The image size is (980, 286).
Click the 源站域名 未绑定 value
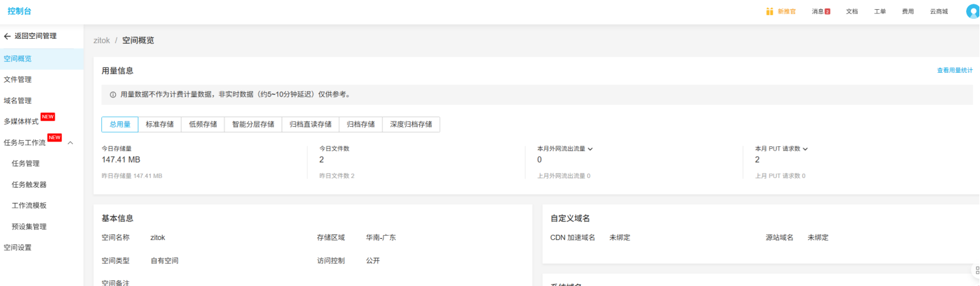click(x=818, y=238)
